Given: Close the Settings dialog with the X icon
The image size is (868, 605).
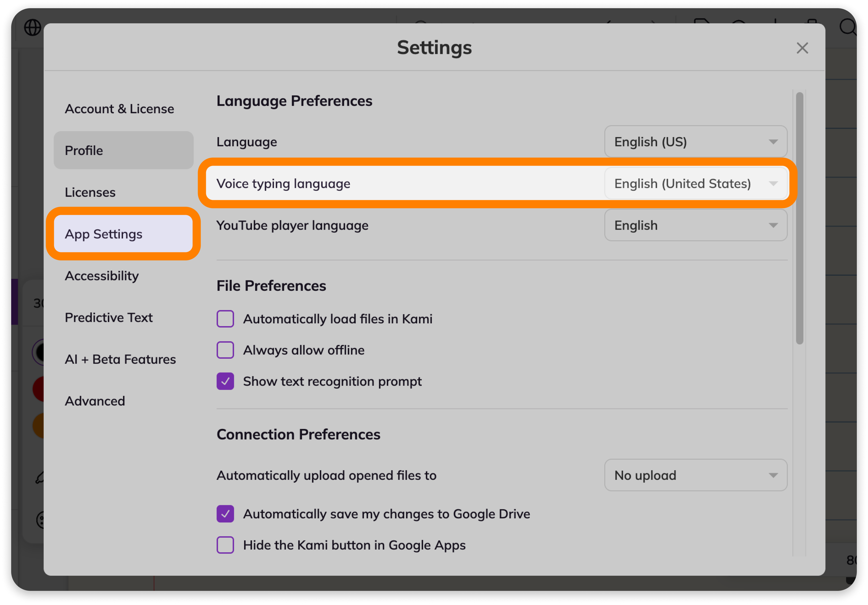Looking at the screenshot, I should pos(802,48).
